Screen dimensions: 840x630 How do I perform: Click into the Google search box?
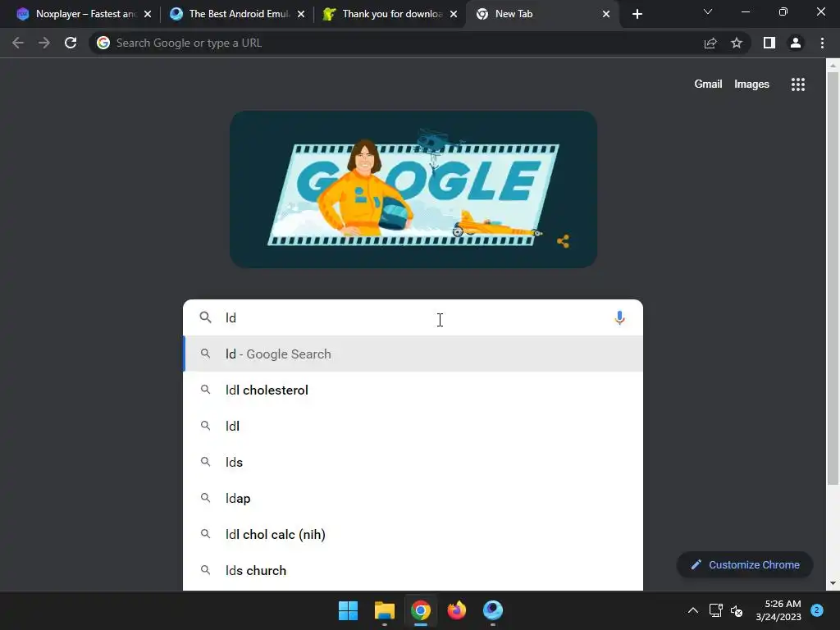click(413, 317)
